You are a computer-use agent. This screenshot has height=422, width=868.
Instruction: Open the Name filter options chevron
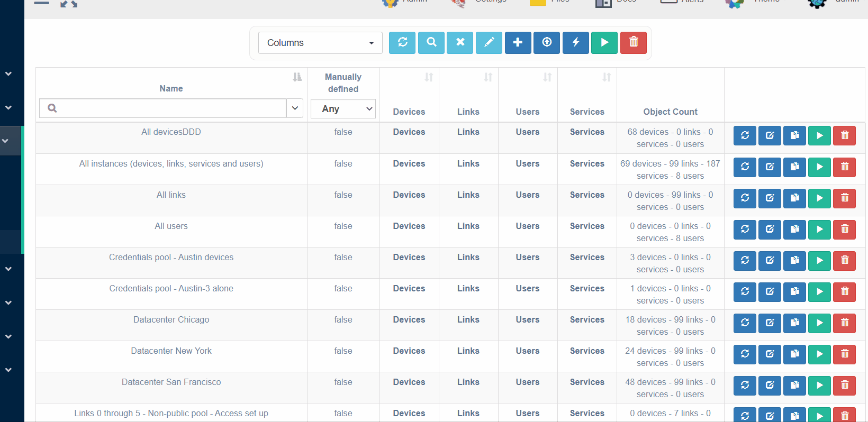(x=295, y=108)
